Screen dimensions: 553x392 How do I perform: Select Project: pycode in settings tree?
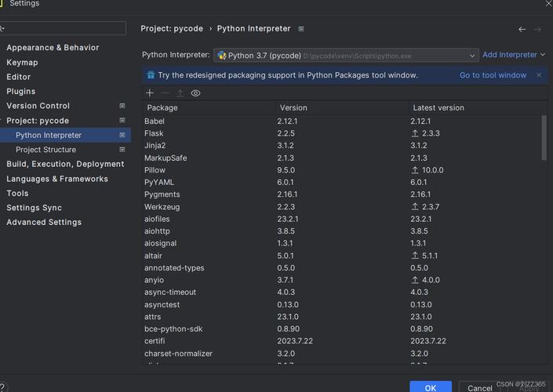(38, 121)
